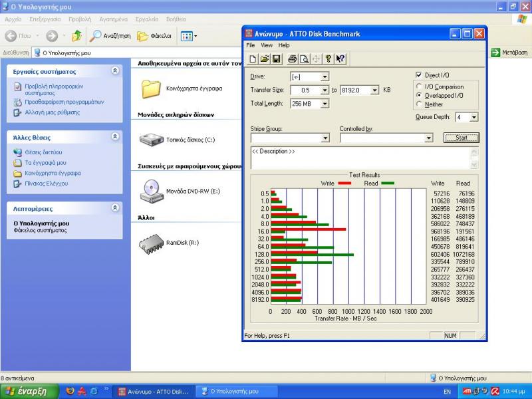Image resolution: width=532 pixels, height=399 pixels.
Task: Click the Save icon in ATTO toolbar
Action: pos(277,59)
